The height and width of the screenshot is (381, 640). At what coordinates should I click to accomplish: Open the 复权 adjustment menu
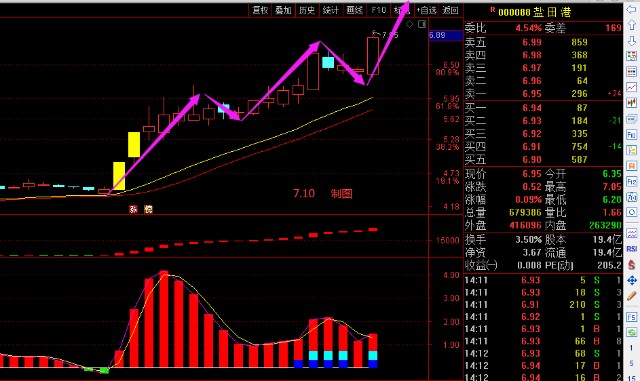coord(260,10)
